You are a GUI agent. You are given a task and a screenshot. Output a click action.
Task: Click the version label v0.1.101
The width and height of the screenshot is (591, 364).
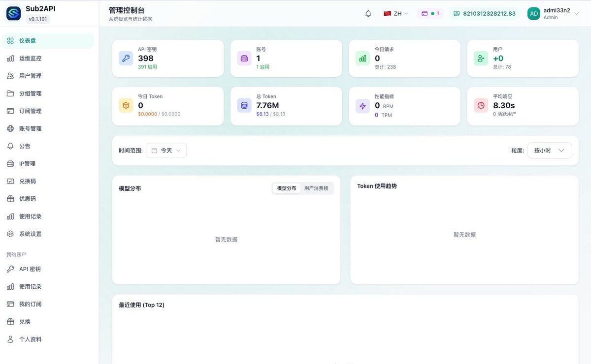pos(38,19)
